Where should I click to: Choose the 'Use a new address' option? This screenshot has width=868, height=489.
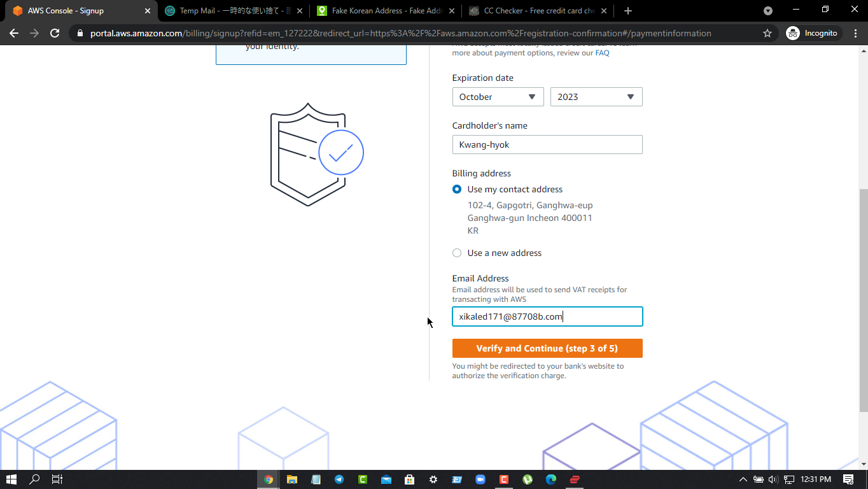coord(457,253)
